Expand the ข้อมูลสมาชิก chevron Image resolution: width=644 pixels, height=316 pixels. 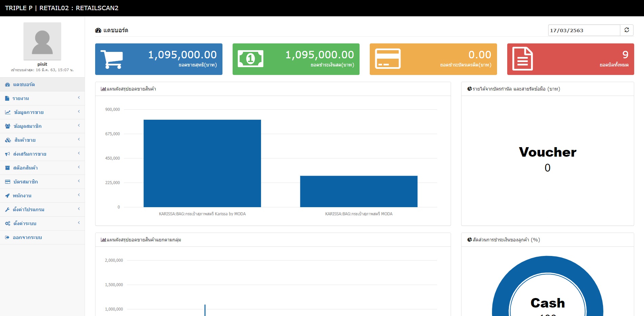click(79, 125)
